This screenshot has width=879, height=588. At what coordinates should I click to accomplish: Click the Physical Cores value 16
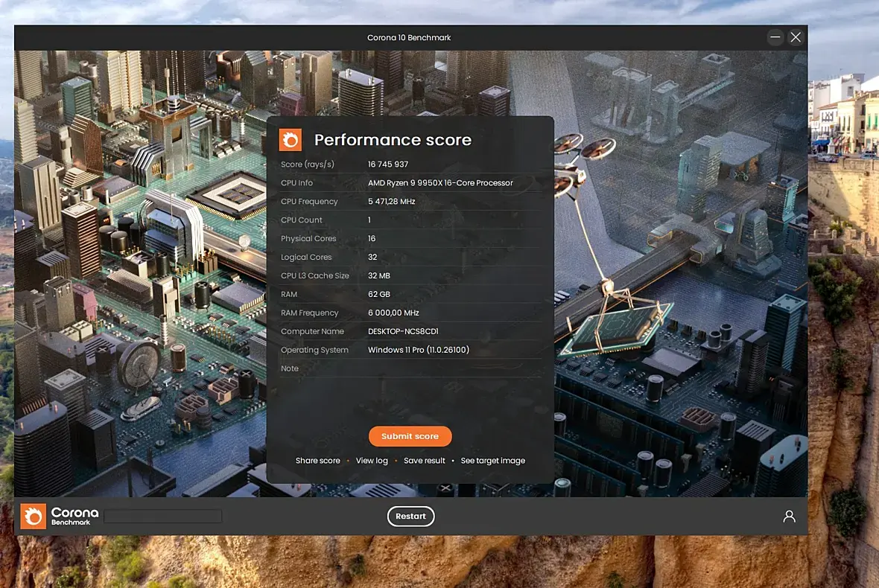point(372,239)
